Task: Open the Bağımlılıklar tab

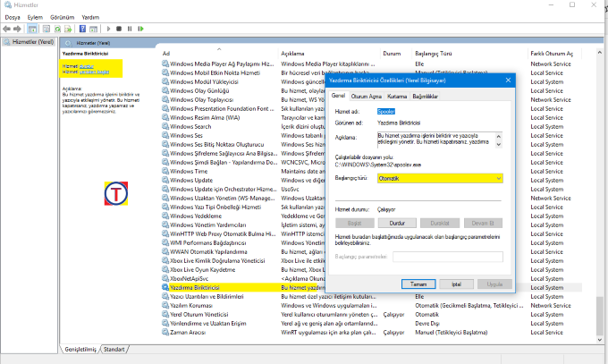Action: pyautogui.click(x=425, y=96)
